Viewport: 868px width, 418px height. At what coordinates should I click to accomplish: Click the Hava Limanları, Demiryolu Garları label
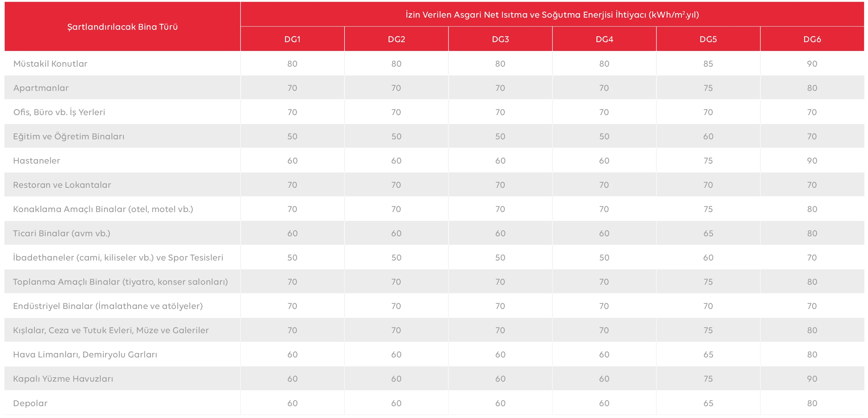(x=85, y=354)
